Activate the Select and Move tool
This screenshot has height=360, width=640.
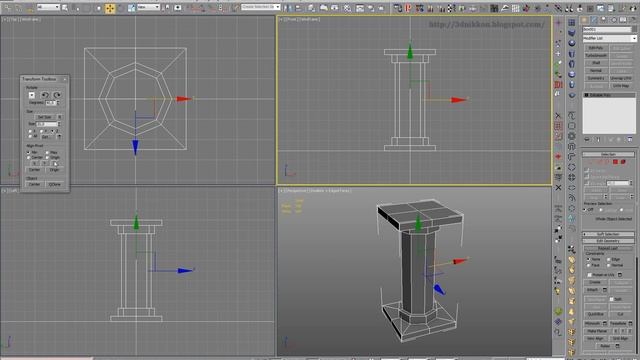point(110,8)
